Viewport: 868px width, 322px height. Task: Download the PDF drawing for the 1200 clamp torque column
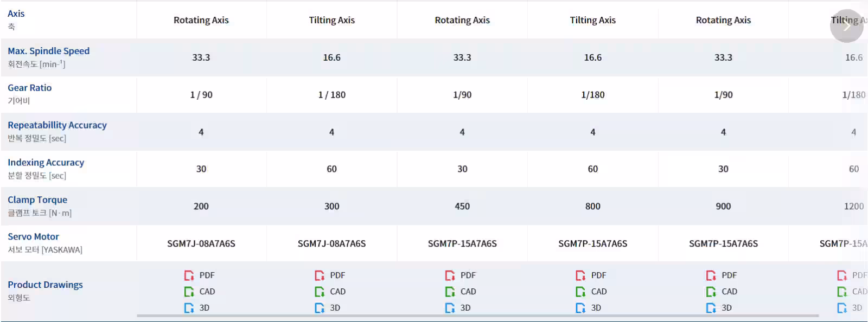click(x=852, y=275)
